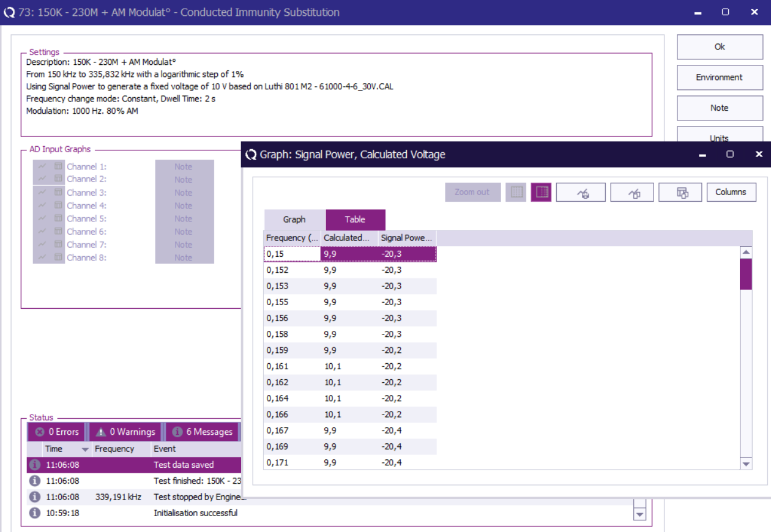
Task: Select the Test data saved status row
Action: tap(134, 465)
